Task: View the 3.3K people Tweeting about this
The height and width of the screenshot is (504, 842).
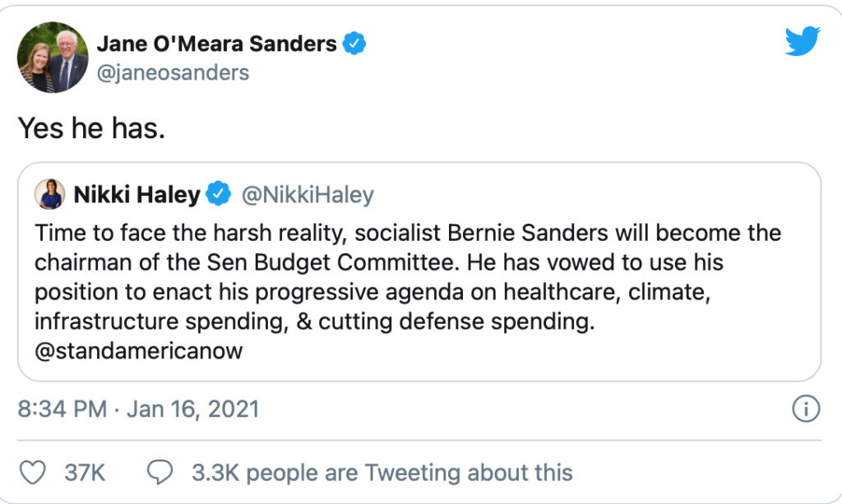Action: click(382, 473)
